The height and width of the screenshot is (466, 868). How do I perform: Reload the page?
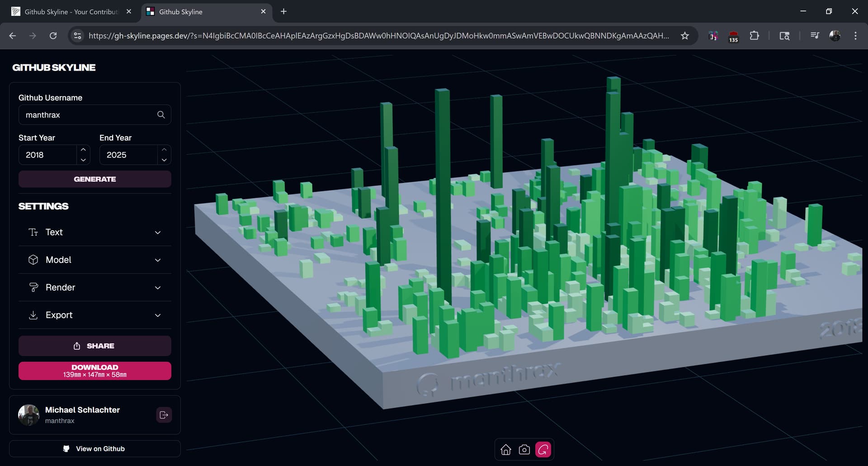(x=53, y=36)
